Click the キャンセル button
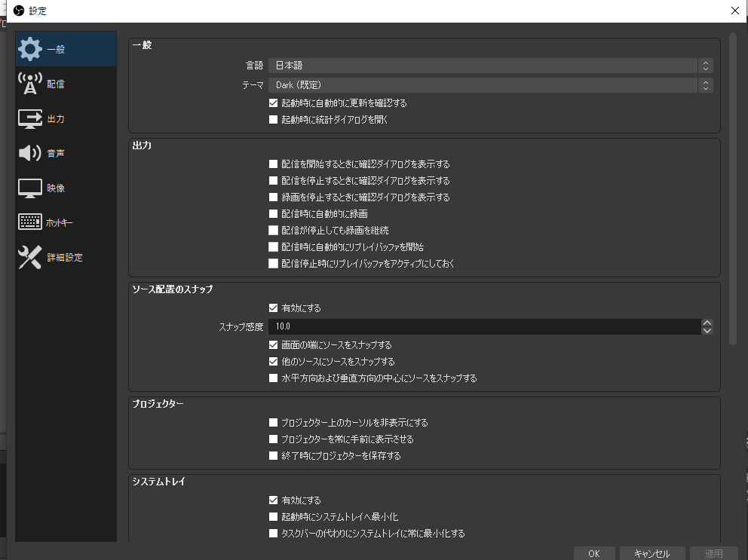Image resolution: width=748 pixels, height=560 pixels. pos(652,553)
